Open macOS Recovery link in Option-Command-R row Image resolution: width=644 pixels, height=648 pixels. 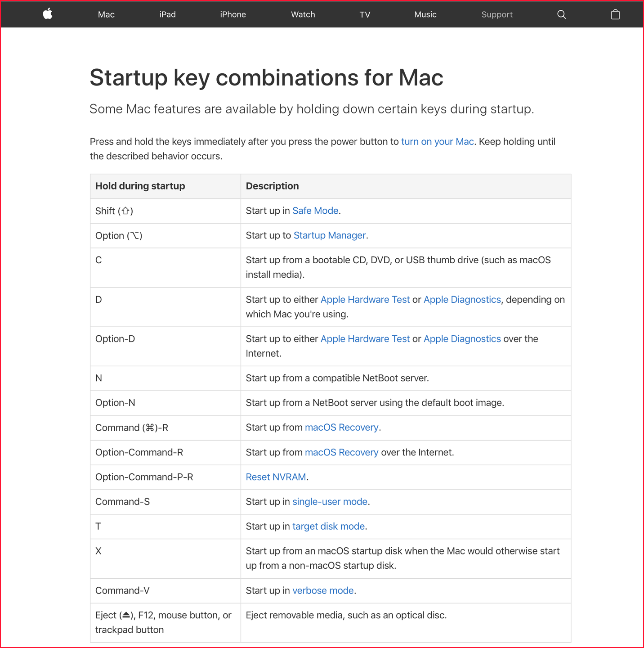tap(342, 452)
